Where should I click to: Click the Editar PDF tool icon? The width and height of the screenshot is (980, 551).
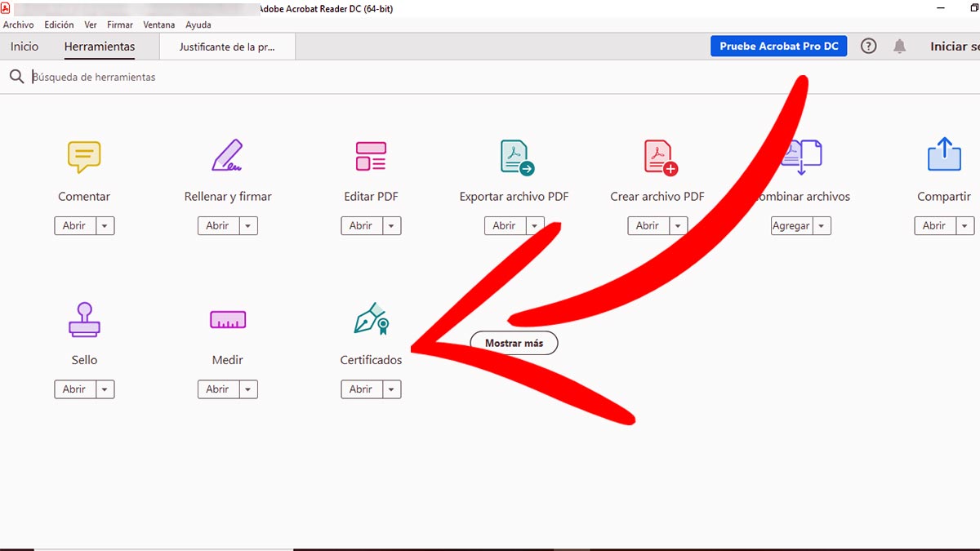[x=371, y=156]
